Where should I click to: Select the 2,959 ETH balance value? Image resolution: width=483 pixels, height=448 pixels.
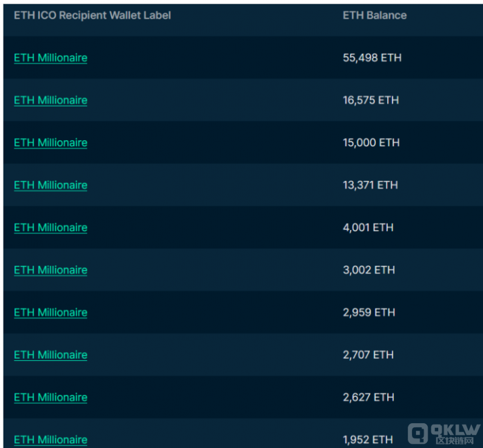click(x=369, y=313)
